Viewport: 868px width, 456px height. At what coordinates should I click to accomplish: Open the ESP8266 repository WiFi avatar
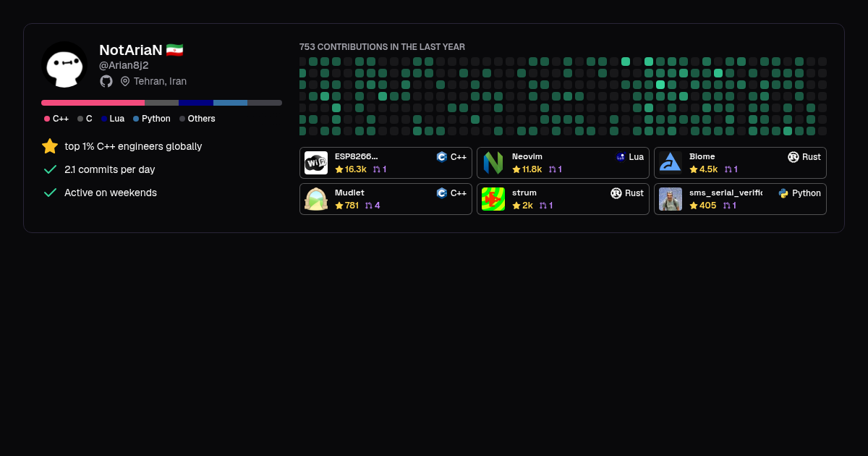316,163
